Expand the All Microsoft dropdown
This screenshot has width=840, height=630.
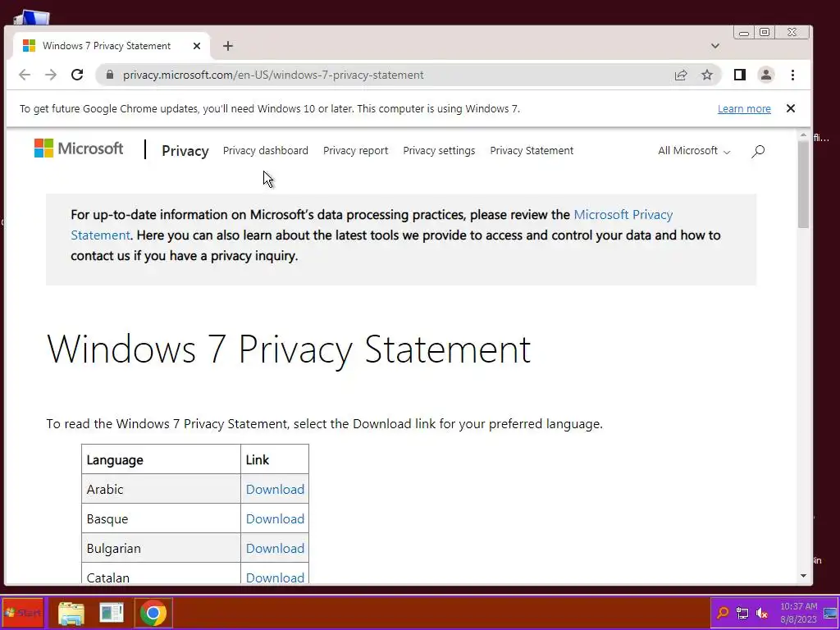[694, 151]
